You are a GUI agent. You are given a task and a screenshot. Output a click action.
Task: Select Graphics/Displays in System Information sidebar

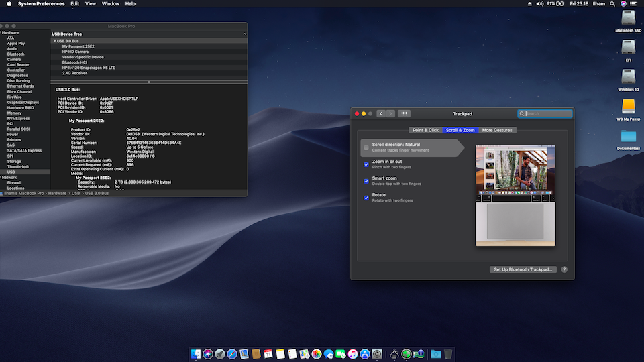click(x=23, y=102)
